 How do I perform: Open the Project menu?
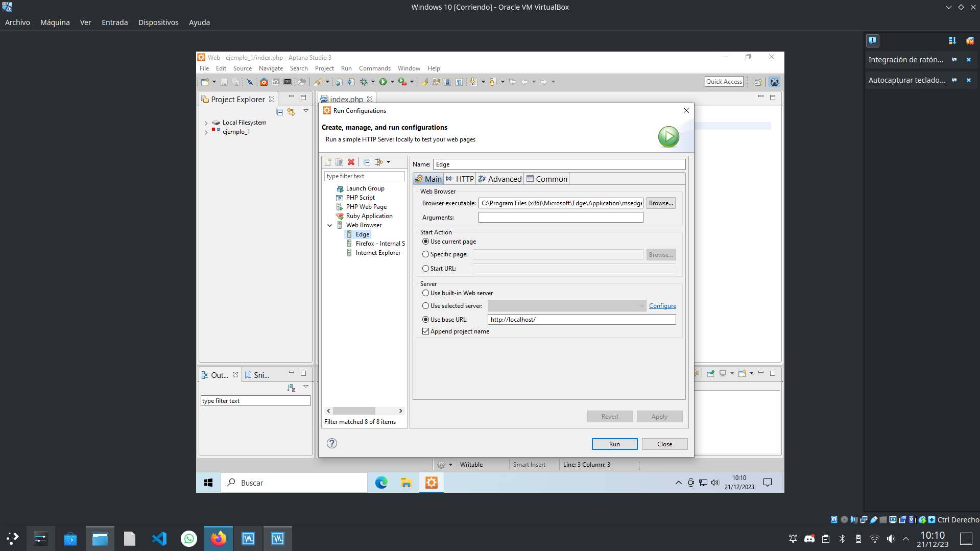[x=324, y=68]
